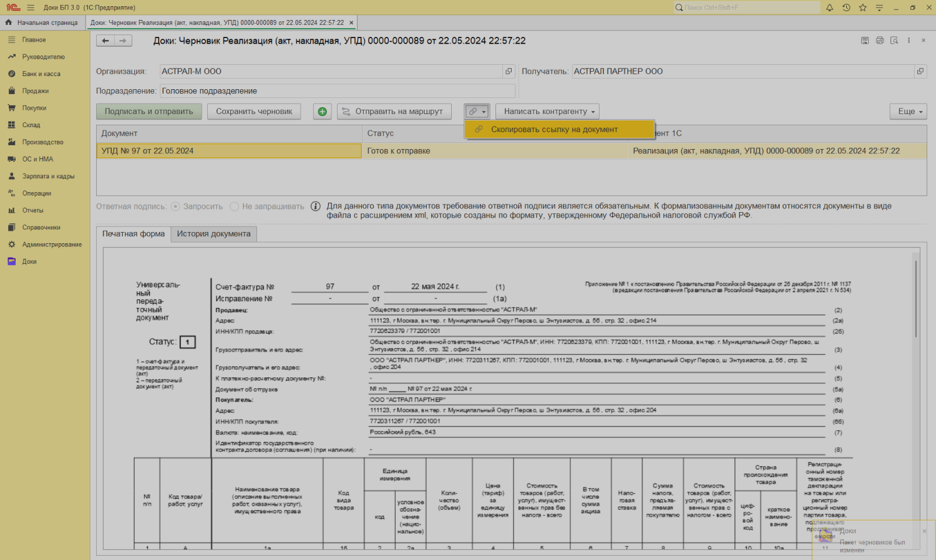Click the green plus add document icon

click(322, 112)
